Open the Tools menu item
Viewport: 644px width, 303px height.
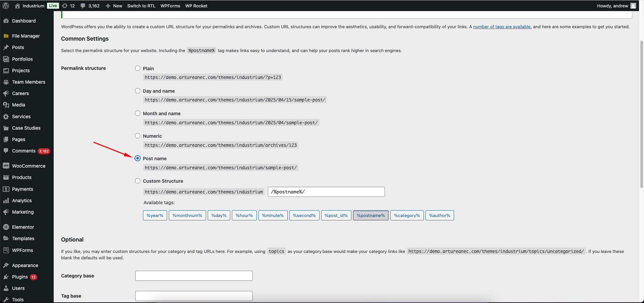click(27, 300)
